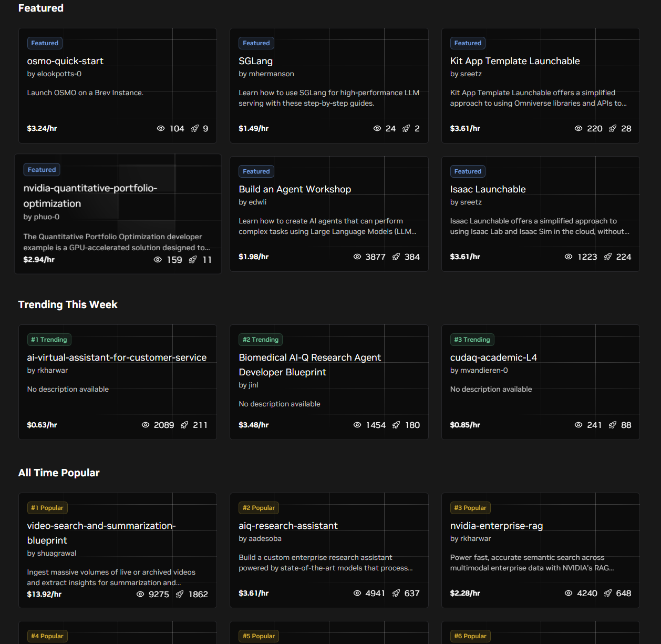The height and width of the screenshot is (644, 661).
Task: Click the rocket icon on cudaq-academic-L4 card
Action: [x=613, y=425]
